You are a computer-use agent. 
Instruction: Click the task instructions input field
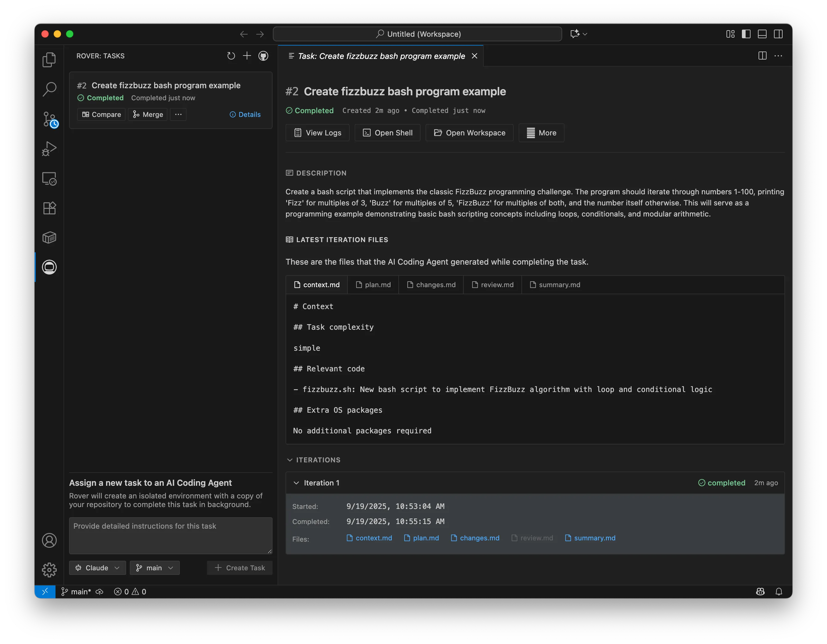click(171, 535)
